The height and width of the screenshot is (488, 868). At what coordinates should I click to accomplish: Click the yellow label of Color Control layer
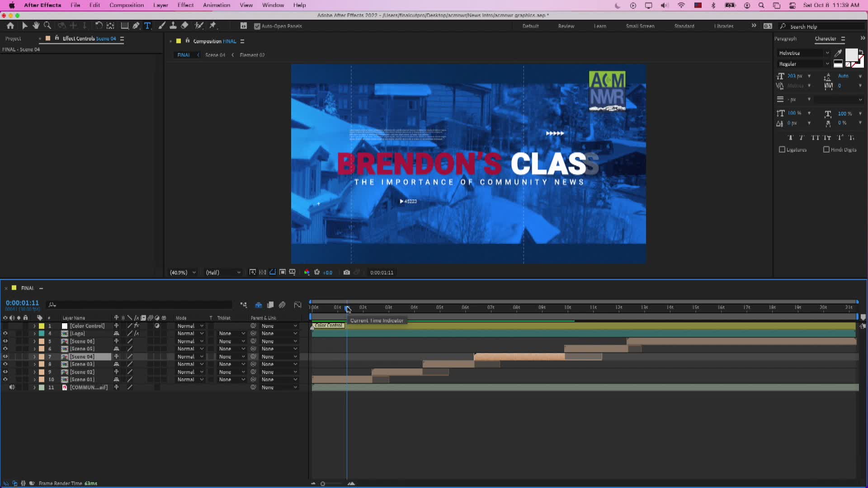click(42, 326)
